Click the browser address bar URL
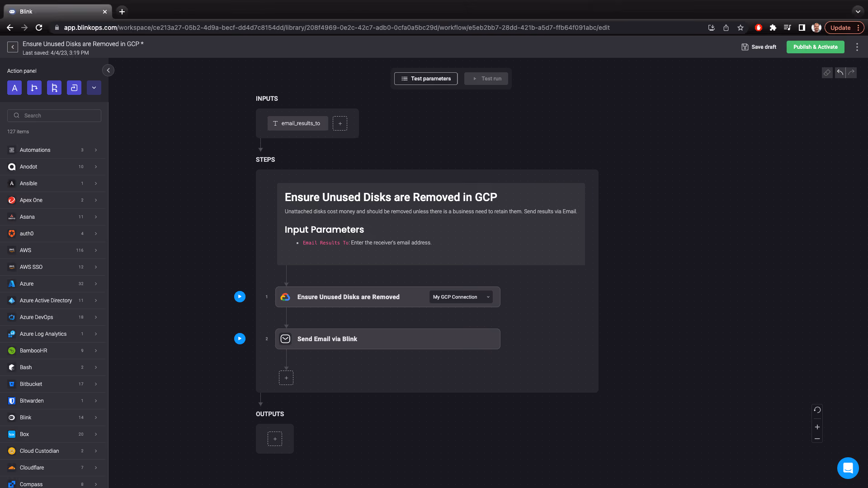This screenshot has width=868, height=488. pos(337,28)
